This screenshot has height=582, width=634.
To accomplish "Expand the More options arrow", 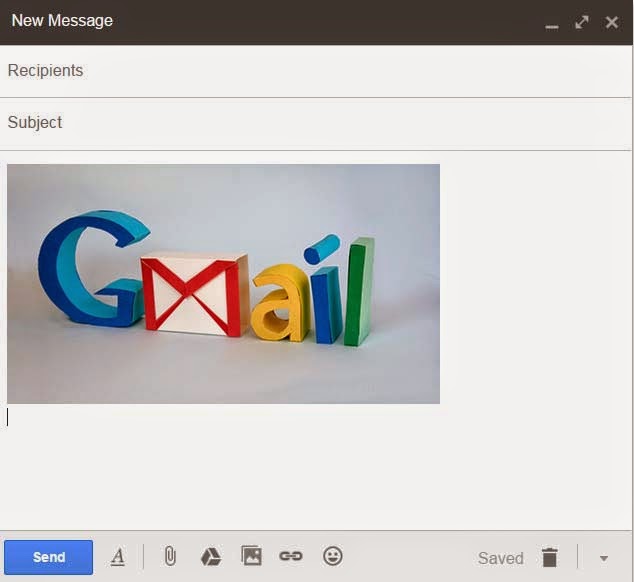I will tap(604, 559).
